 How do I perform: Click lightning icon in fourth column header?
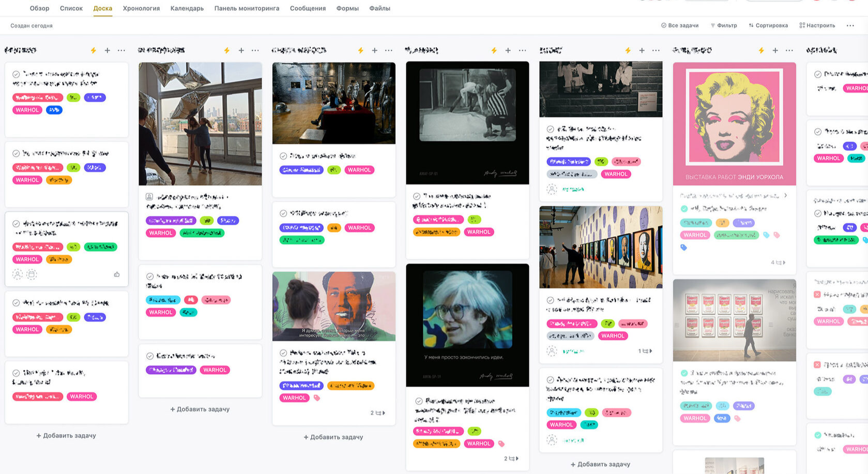pyautogui.click(x=494, y=50)
